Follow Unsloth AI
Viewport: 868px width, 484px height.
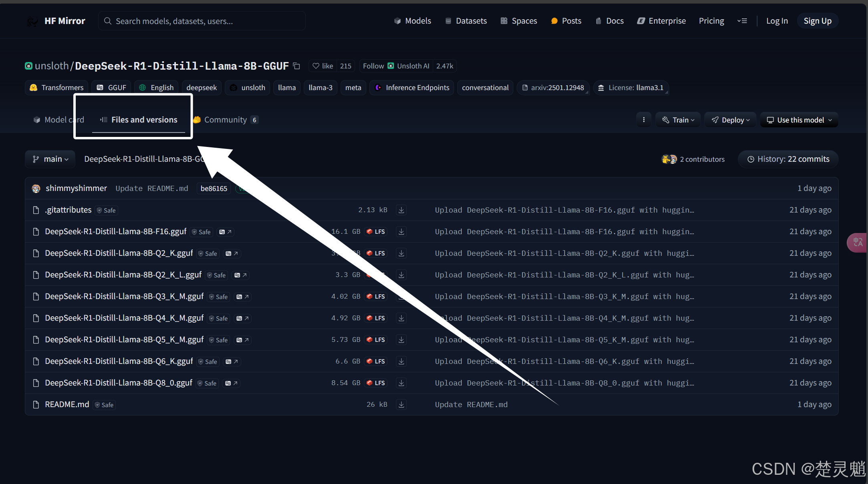(x=373, y=66)
